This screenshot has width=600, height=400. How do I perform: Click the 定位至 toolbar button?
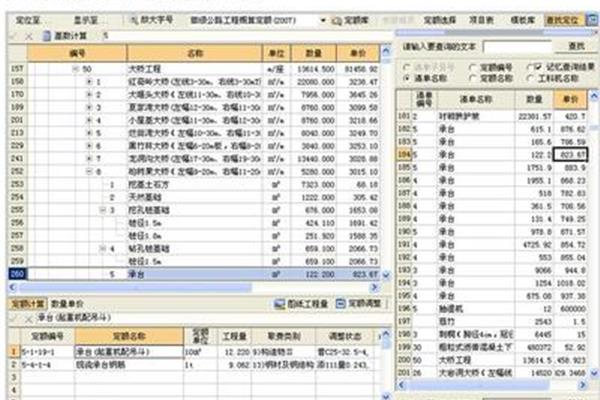click(28, 20)
